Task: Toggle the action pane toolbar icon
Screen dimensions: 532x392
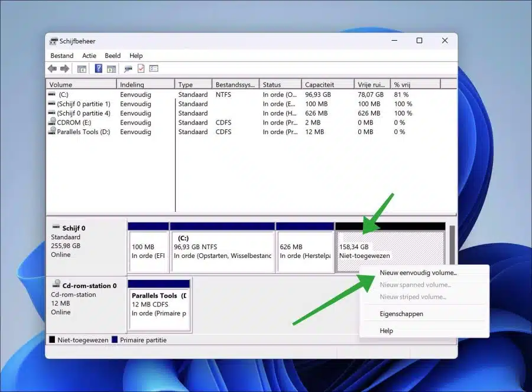Action: point(111,69)
